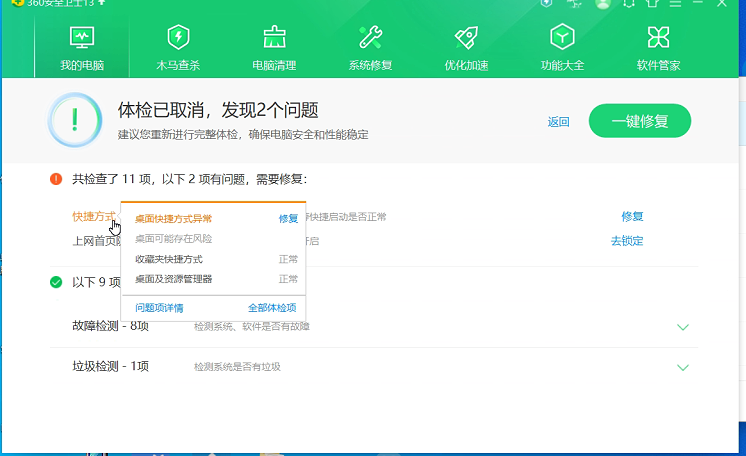Viewport: 746px width, 456px height.
Task: Open the 我的电脑 monitor tab
Action: point(82,49)
